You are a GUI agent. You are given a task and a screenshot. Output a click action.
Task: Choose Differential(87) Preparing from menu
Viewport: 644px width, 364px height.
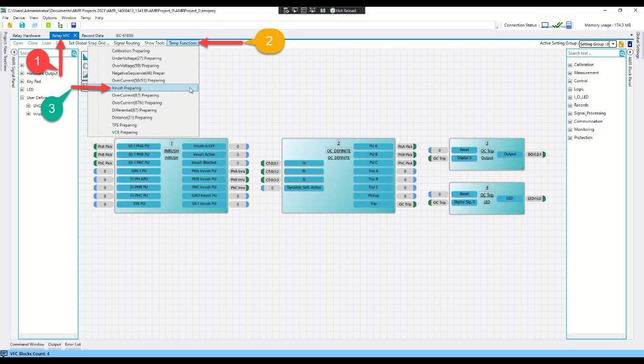134,110
